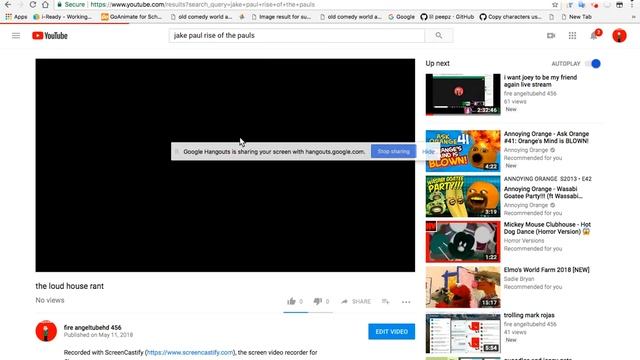Open trolling mark rojas thumbnail

pyautogui.click(x=463, y=333)
